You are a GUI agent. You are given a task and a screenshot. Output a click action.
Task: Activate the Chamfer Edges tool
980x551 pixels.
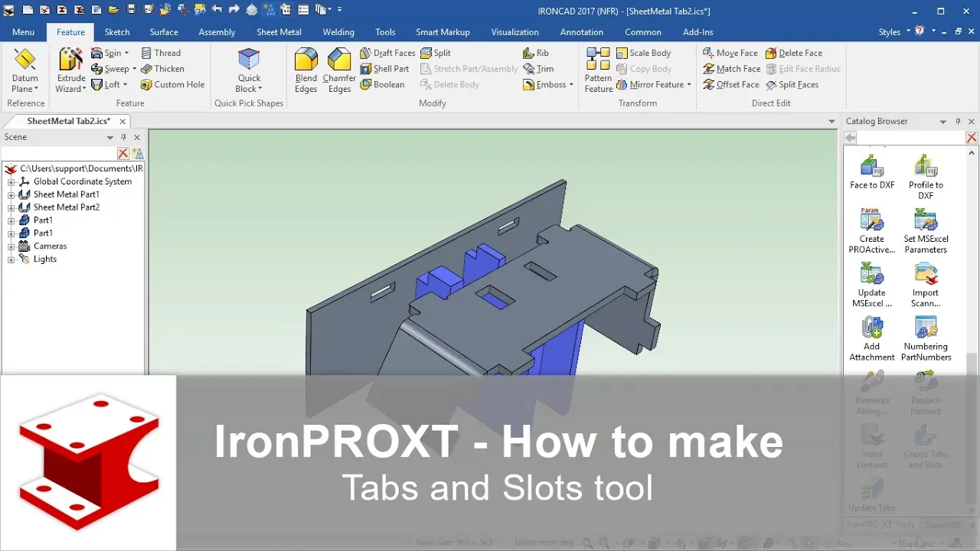coord(339,70)
